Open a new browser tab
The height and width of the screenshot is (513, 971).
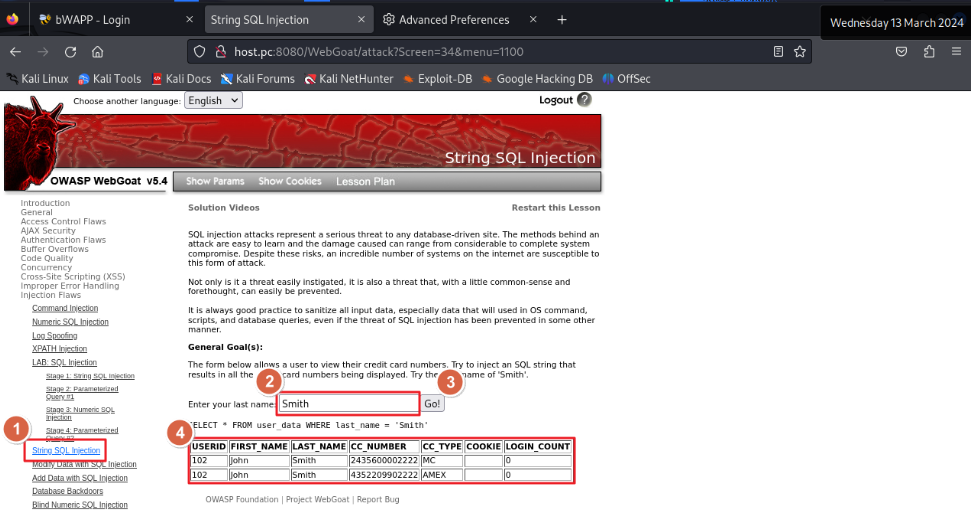pyautogui.click(x=562, y=20)
